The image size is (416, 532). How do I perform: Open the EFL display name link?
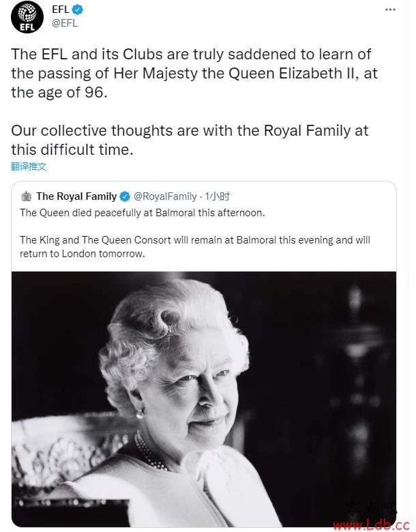coord(61,10)
